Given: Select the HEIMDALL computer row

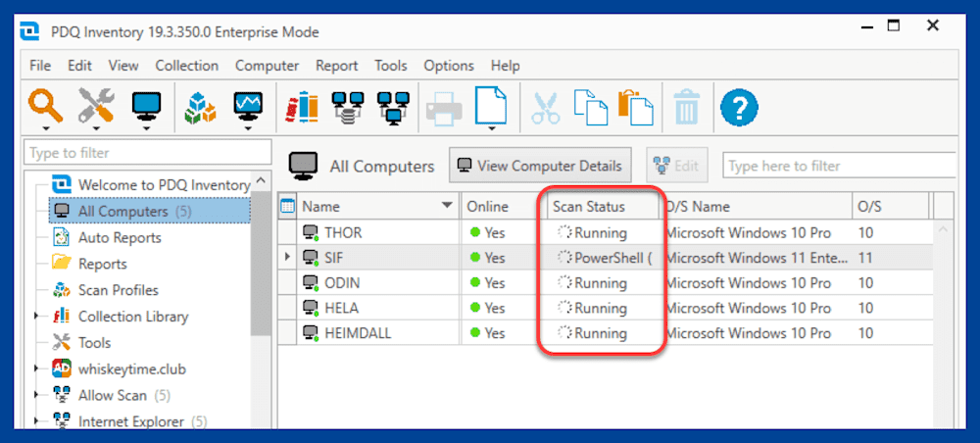Looking at the screenshot, I should (607, 333).
